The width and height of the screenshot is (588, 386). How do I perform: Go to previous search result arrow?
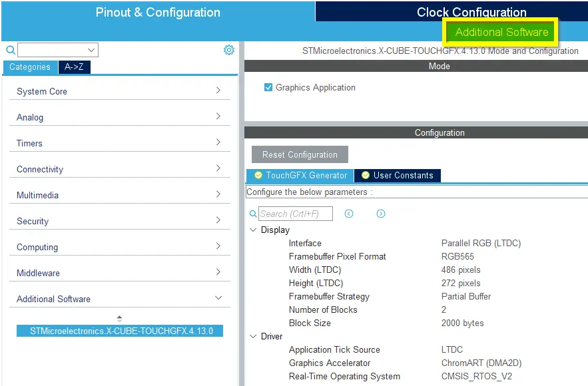click(x=349, y=214)
